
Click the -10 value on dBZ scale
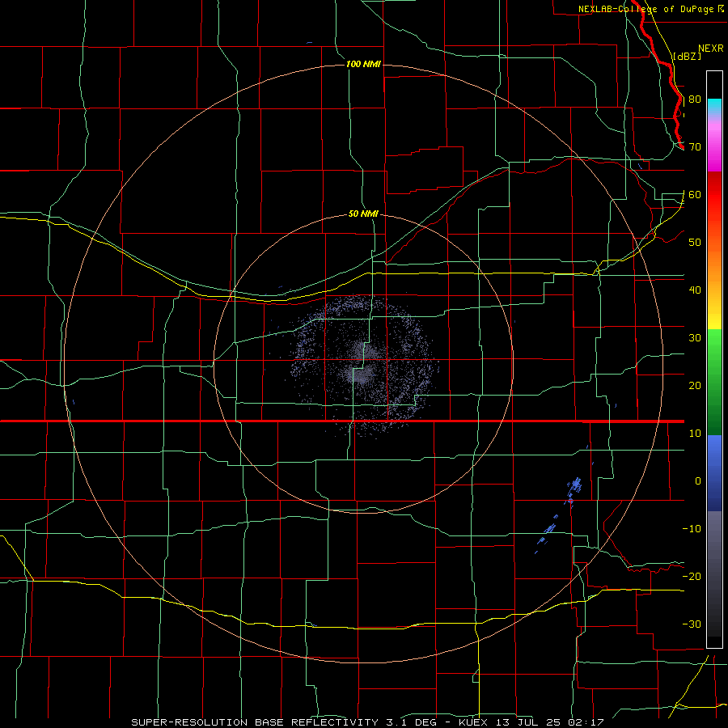(692, 529)
